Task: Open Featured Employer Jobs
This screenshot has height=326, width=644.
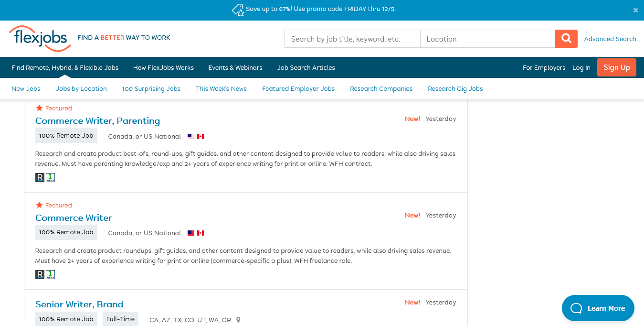Action: 298,88
